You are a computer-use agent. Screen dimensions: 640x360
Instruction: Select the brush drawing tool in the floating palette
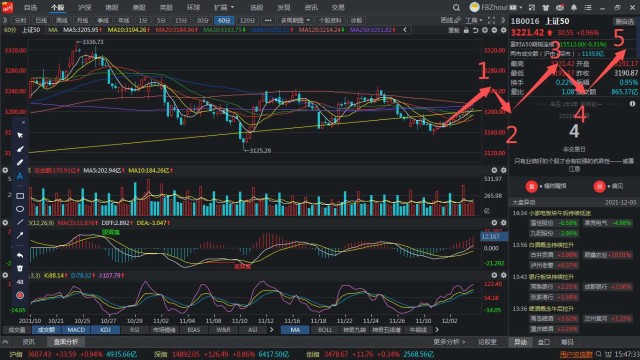(x=20, y=149)
